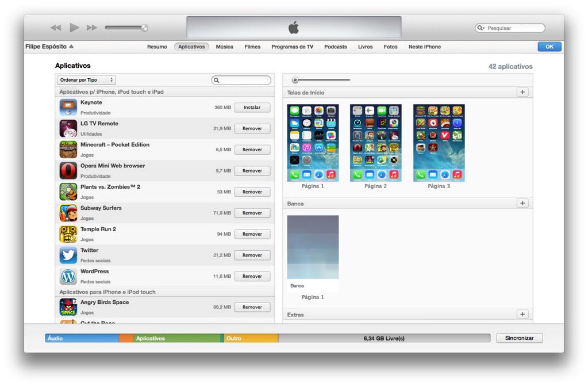Confirm with the blue OK button

coord(549,47)
